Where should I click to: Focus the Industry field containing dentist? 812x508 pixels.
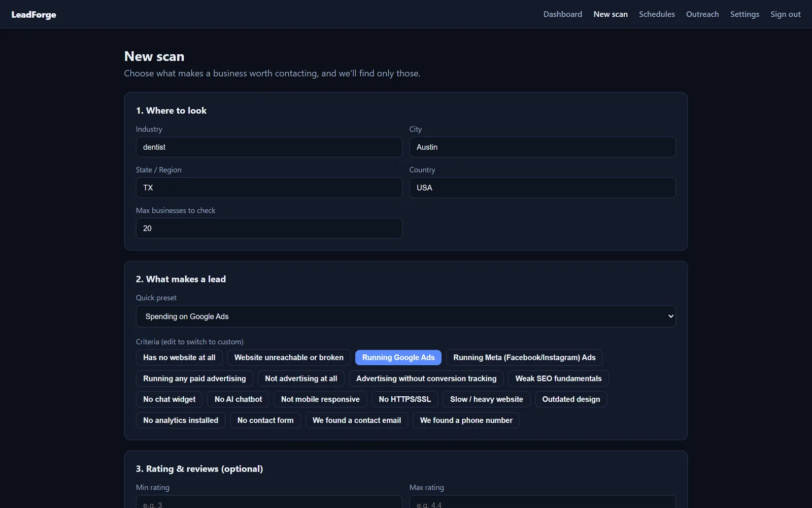[269, 147]
